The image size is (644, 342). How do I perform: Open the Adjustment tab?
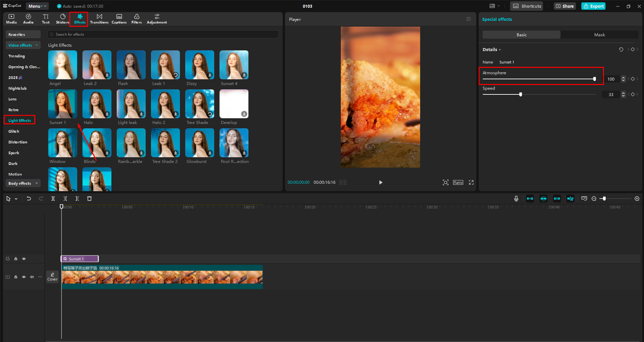pyautogui.click(x=157, y=19)
